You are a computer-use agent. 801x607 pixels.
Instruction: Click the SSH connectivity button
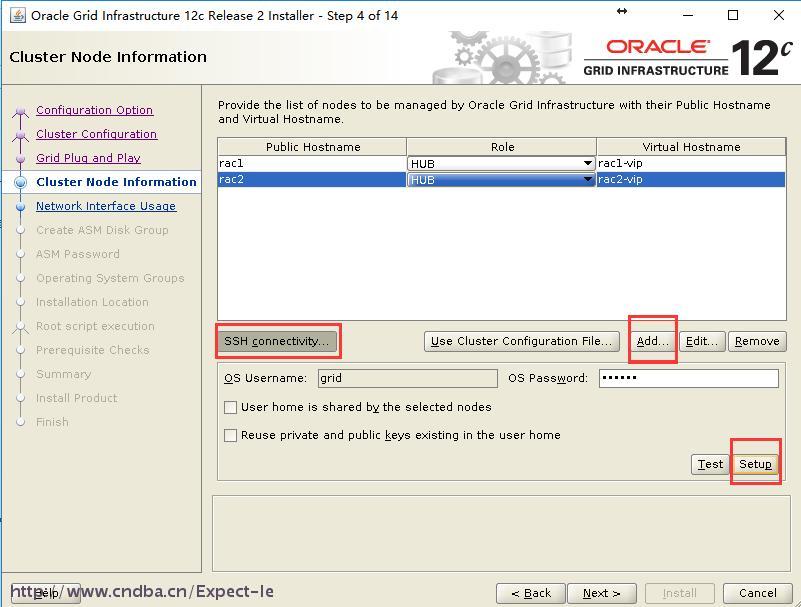tap(277, 341)
